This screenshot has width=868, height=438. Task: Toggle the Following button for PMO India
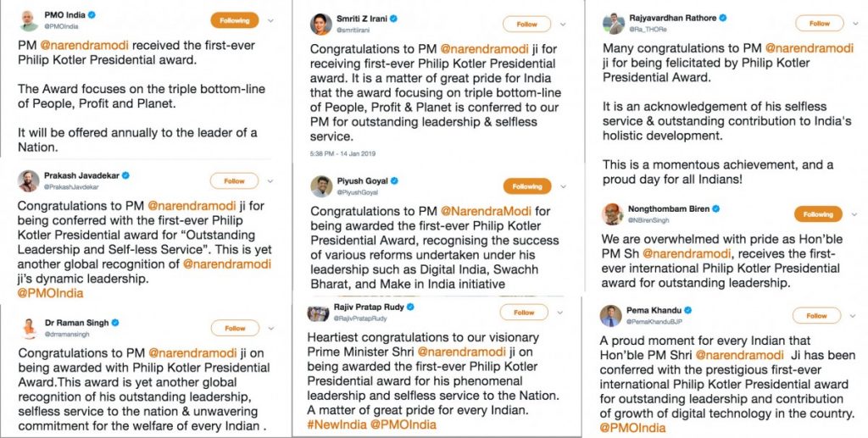235,20
